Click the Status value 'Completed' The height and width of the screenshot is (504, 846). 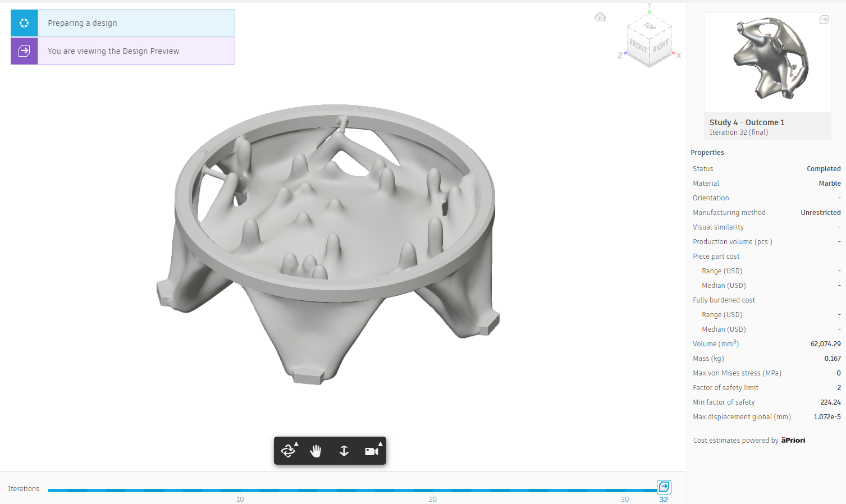click(x=824, y=169)
